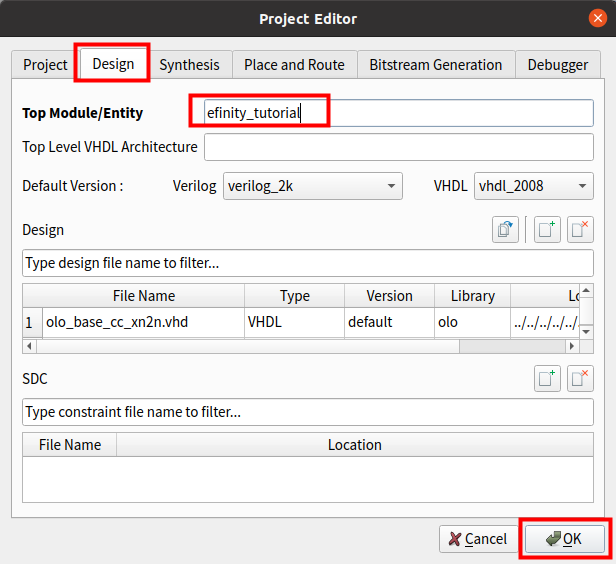Viewport: 616px width, 564px height.
Task: Click design table scroll up arrow
Action: coord(586,291)
